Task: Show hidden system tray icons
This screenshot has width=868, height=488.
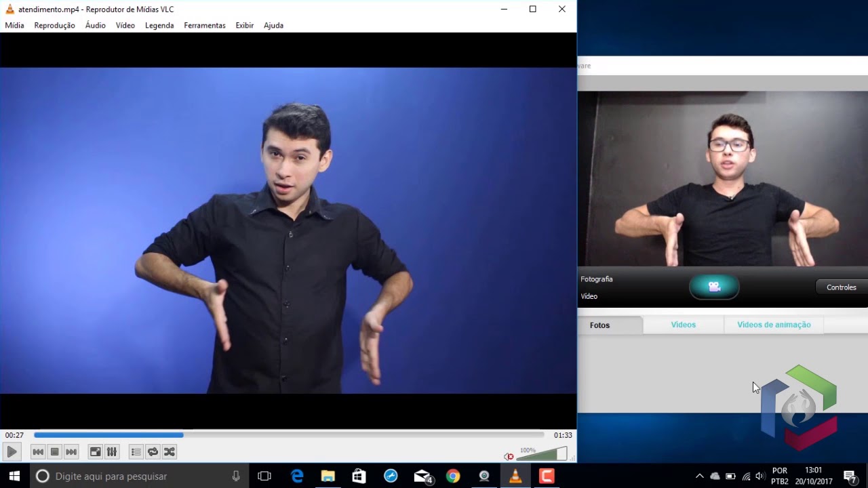Action: tap(700, 476)
